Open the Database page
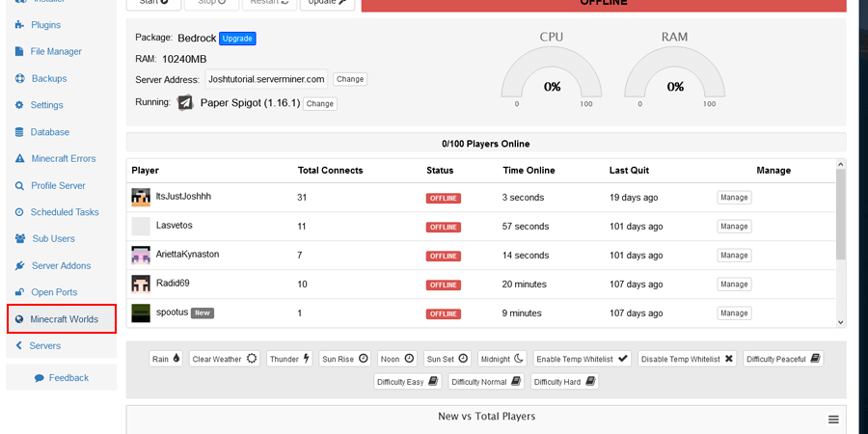Viewport: 868px width, 434px height. pos(50,132)
